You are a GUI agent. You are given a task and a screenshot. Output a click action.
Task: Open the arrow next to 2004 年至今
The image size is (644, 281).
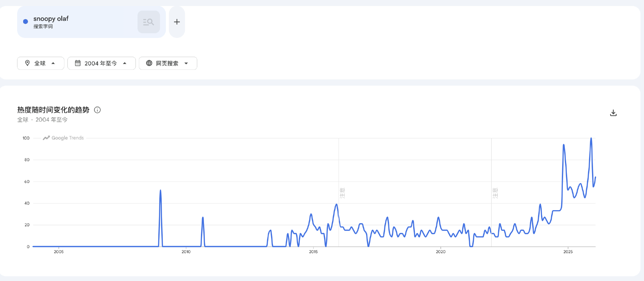pos(125,63)
